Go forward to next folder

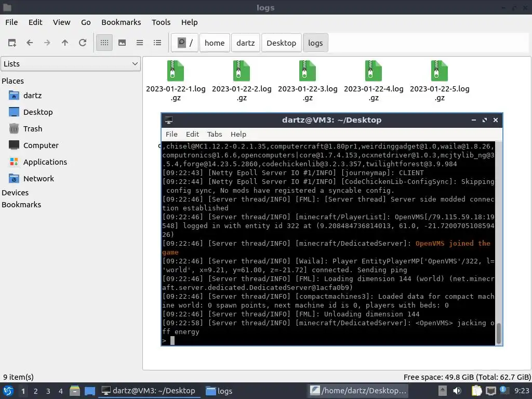pos(47,43)
